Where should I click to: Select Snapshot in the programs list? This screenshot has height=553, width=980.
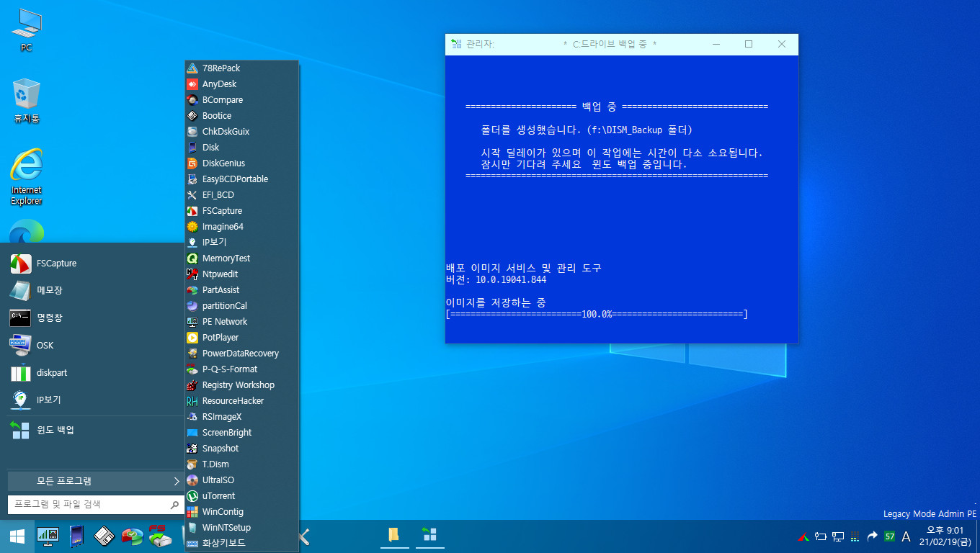pyautogui.click(x=241, y=448)
